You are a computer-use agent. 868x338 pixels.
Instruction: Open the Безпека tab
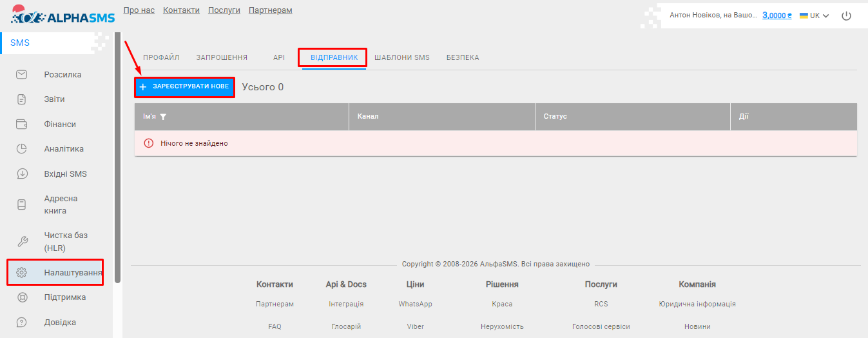pyautogui.click(x=463, y=57)
